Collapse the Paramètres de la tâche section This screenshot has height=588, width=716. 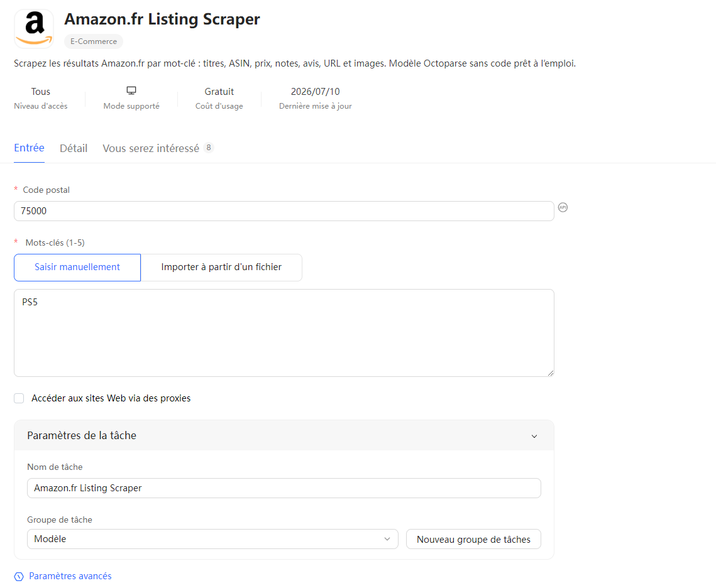[534, 436]
